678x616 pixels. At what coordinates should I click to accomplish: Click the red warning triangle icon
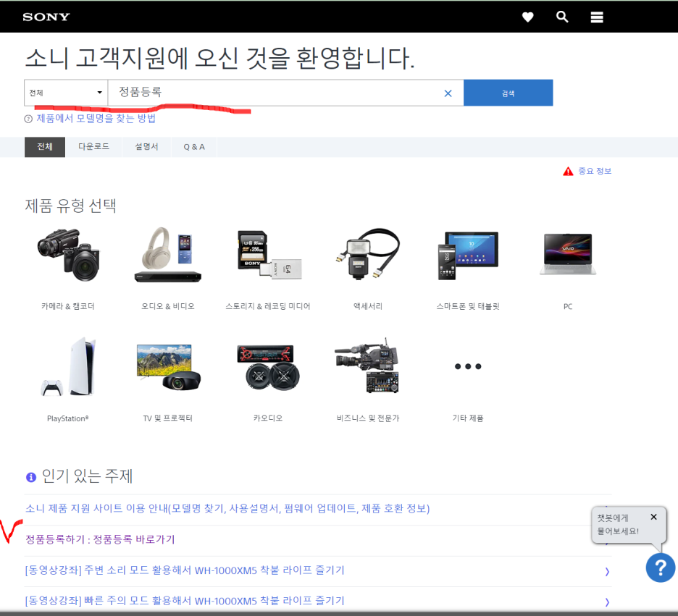click(568, 172)
